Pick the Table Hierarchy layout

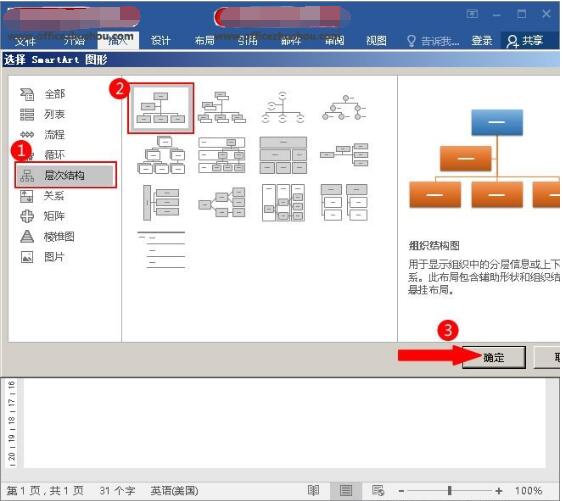(283, 155)
